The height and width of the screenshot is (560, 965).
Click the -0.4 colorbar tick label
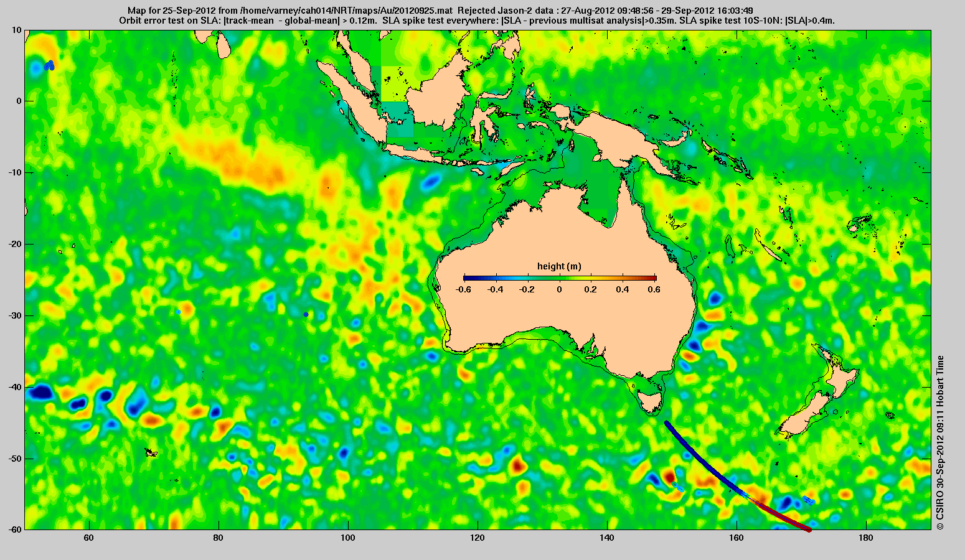tap(495, 289)
